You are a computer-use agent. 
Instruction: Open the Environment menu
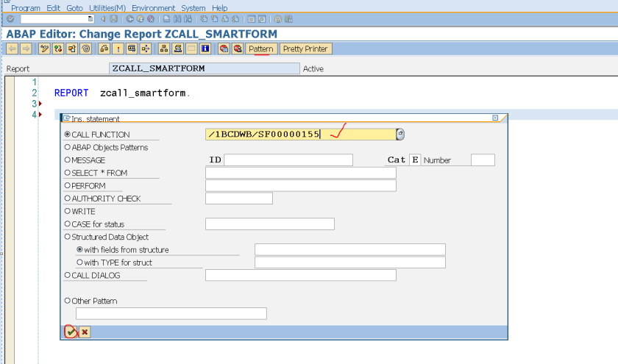coord(154,8)
